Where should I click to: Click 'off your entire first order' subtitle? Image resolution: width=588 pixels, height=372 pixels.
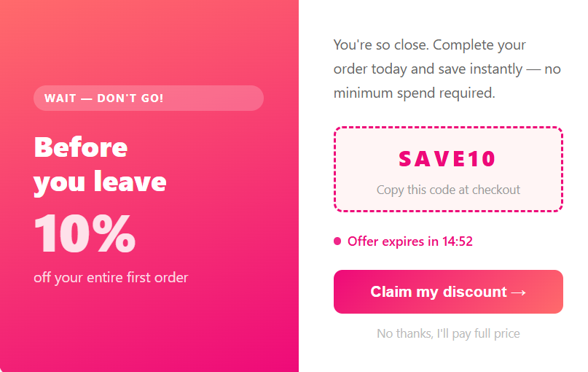click(x=111, y=278)
